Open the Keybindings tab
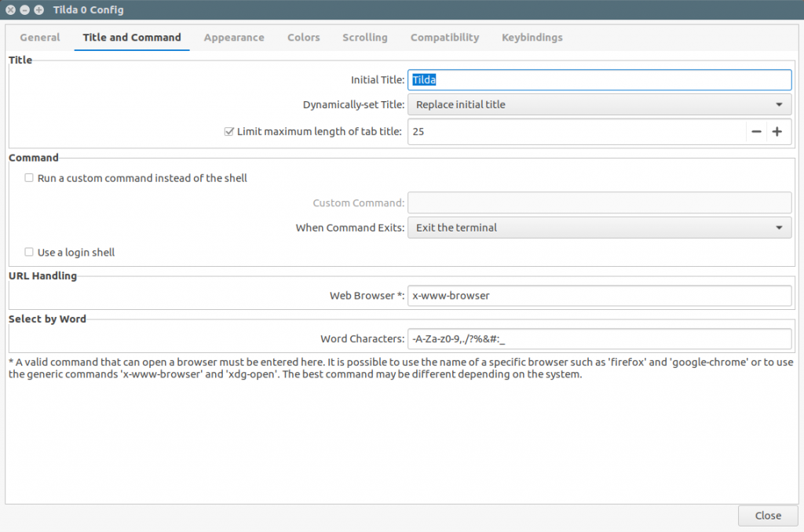The height and width of the screenshot is (532, 804). pos(532,37)
